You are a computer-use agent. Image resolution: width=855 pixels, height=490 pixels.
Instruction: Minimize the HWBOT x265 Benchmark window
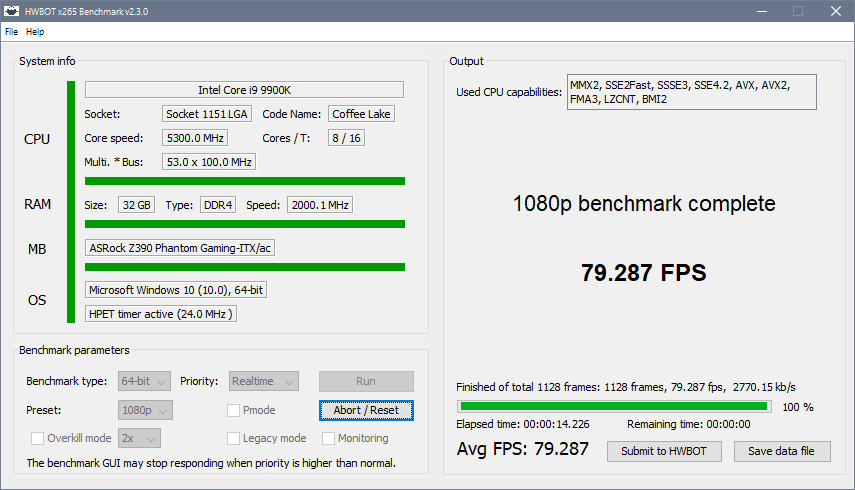pos(762,11)
